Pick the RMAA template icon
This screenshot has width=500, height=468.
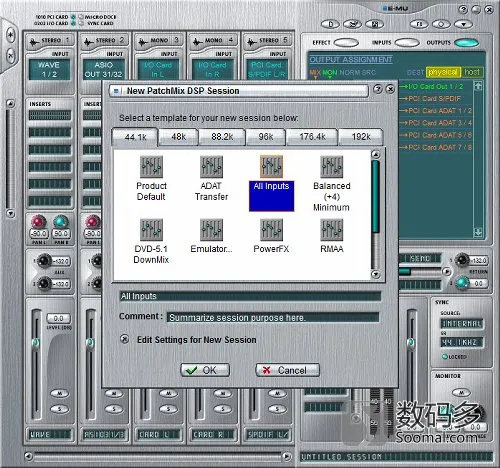point(331,230)
